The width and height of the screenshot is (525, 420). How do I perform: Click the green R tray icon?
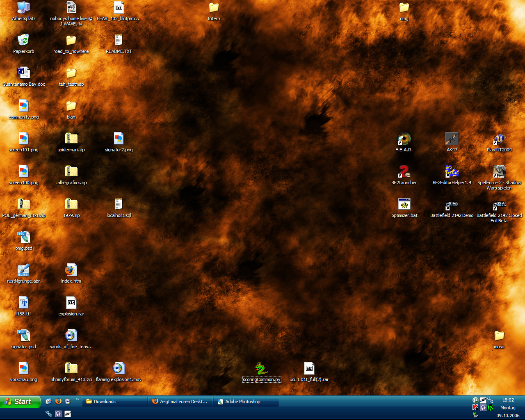(490, 407)
